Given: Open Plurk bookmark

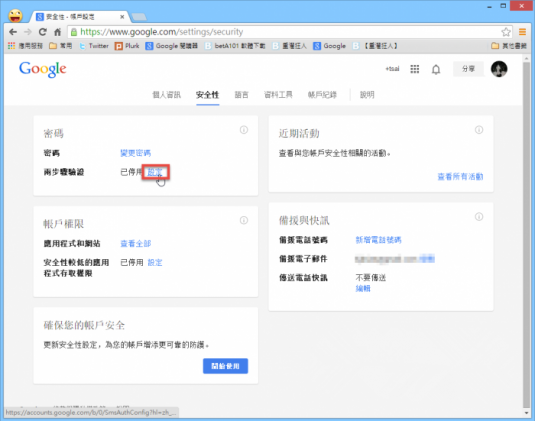Looking at the screenshot, I should (x=127, y=46).
